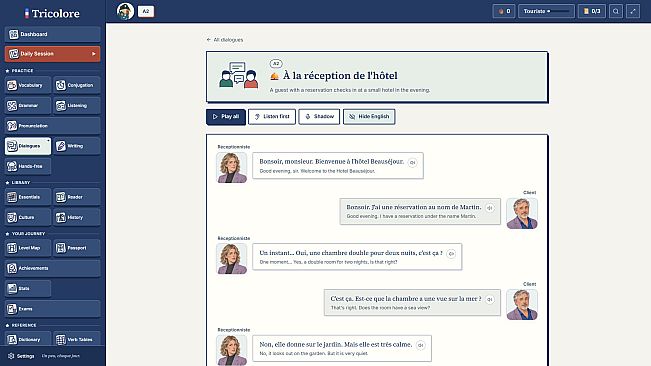Open the Essentials library
This screenshot has width=651, height=366.
point(28,197)
